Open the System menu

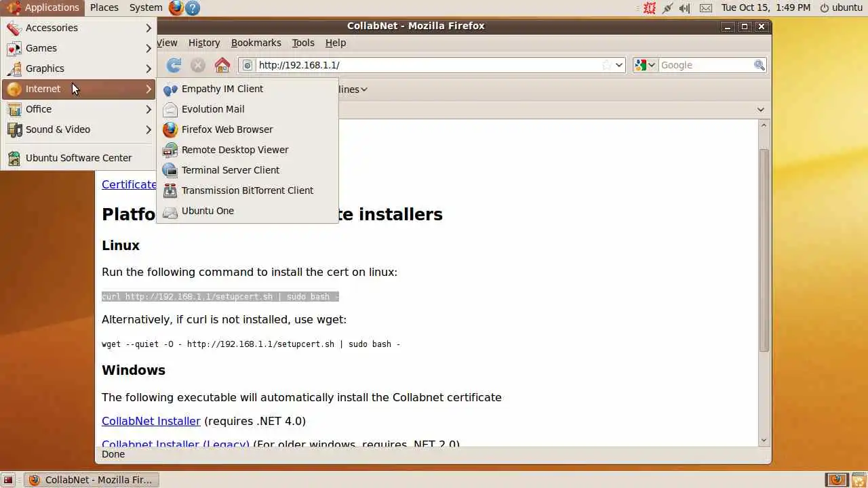tap(146, 7)
